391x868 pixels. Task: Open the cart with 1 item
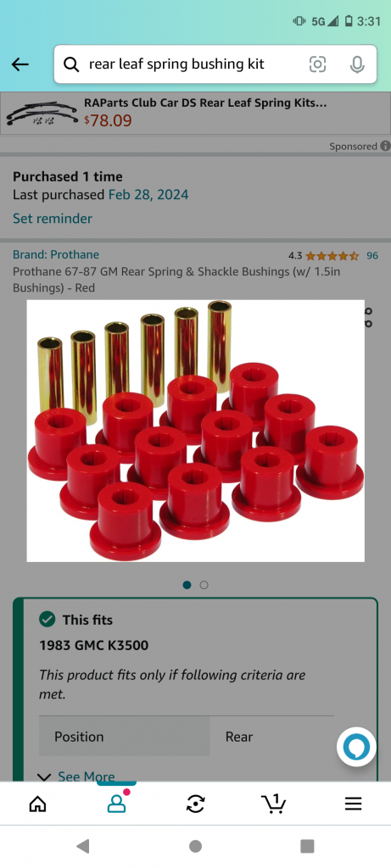(x=274, y=804)
